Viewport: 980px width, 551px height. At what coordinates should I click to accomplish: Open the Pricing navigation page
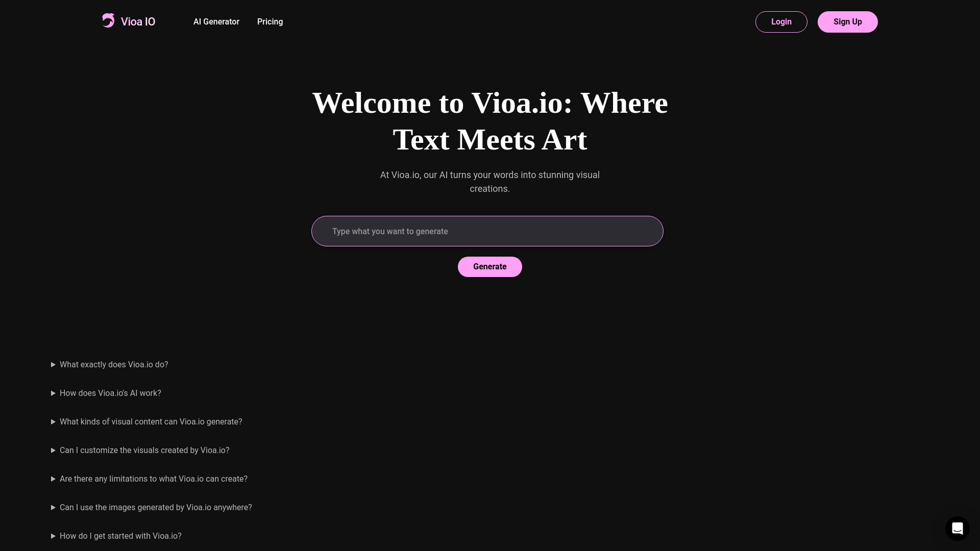[x=269, y=21]
